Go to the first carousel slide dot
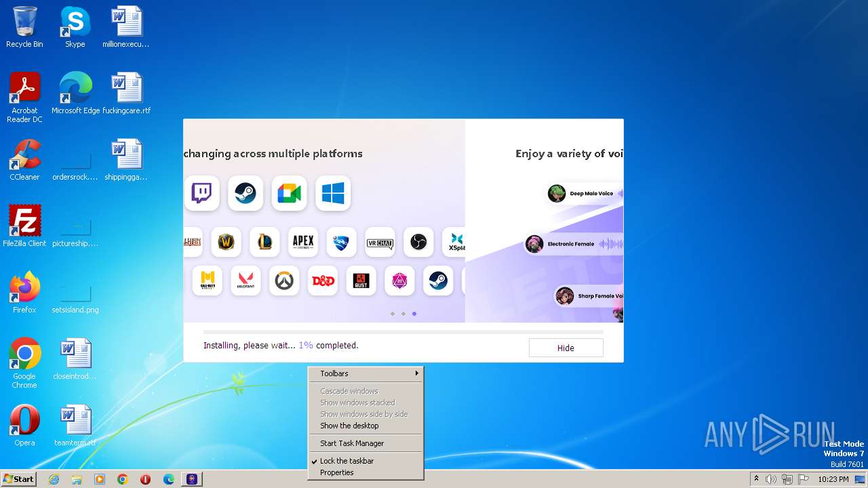868x488 pixels. click(x=393, y=314)
